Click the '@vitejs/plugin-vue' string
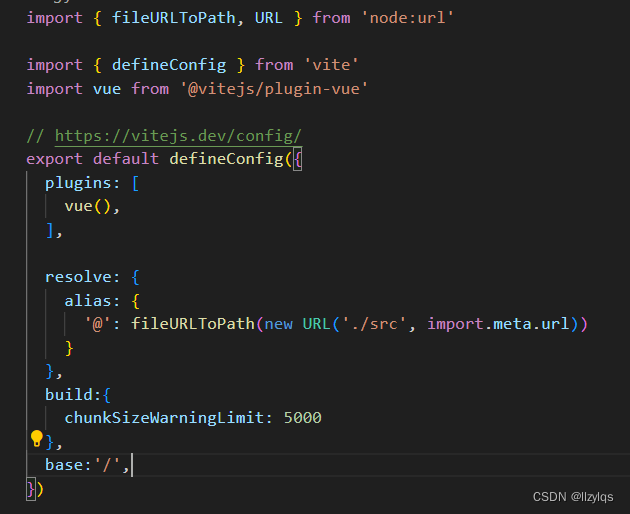The width and height of the screenshot is (630, 514). [x=274, y=89]
